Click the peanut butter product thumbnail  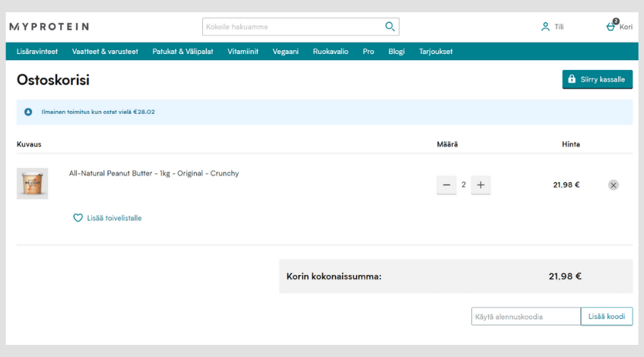33,183
